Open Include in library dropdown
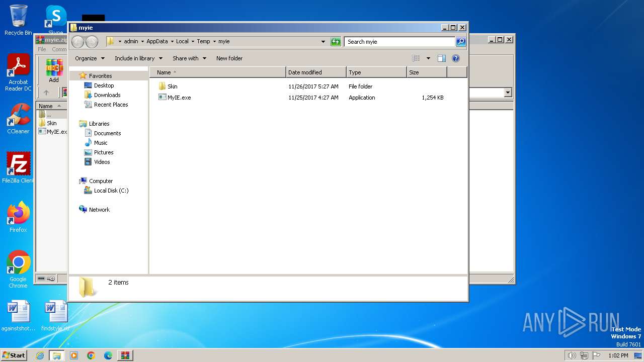Screen dimensions: 644x362 (x=138, y=58)
